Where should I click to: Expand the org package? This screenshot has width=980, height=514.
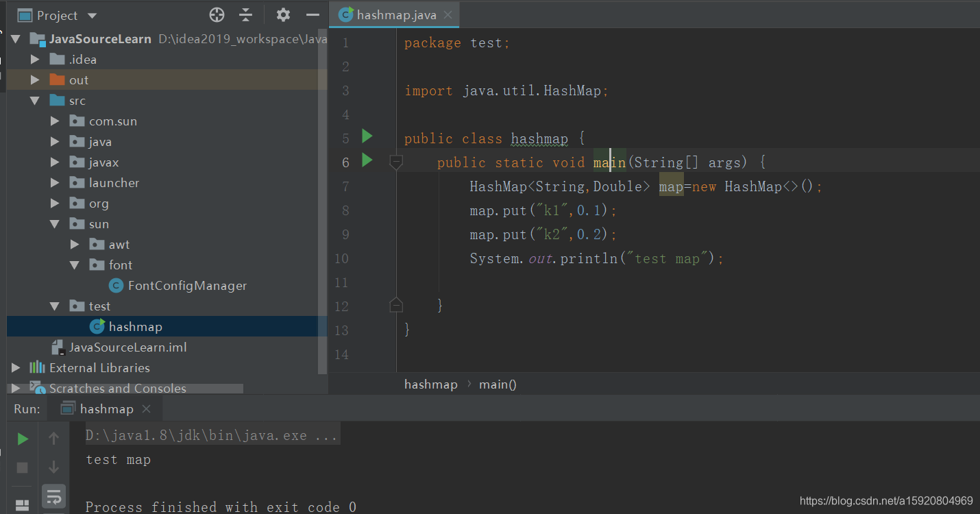[55, 204]
